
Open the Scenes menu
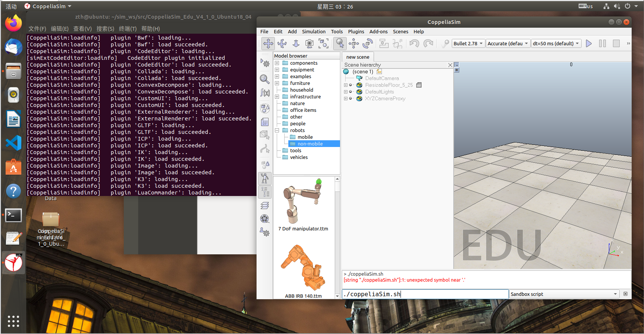401,32
